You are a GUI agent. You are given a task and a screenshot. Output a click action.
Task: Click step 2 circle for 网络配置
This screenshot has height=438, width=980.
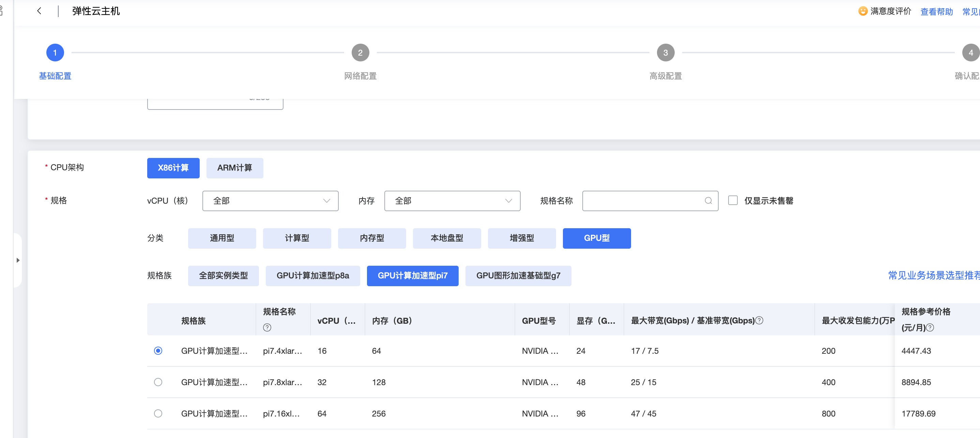click(360, 53)
